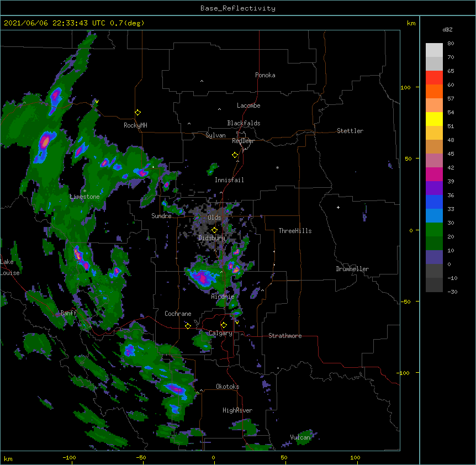
Task: Pick the orange 57-60 dBZ legend swatch
Action: (434, 91)
